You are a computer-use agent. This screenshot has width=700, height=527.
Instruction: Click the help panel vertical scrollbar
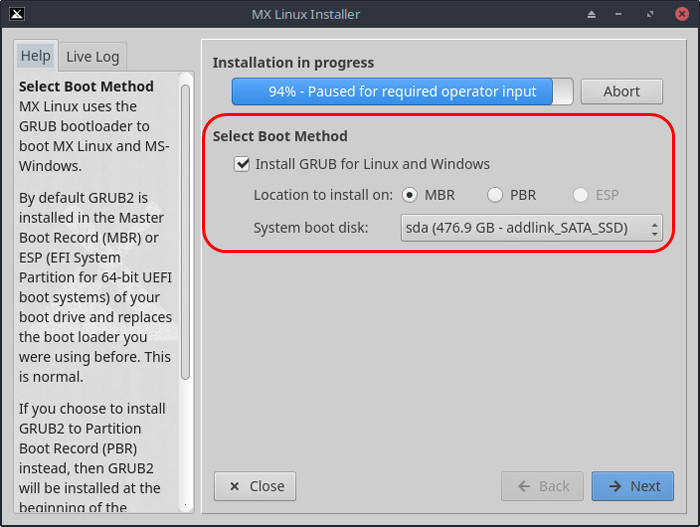(186, 232)
